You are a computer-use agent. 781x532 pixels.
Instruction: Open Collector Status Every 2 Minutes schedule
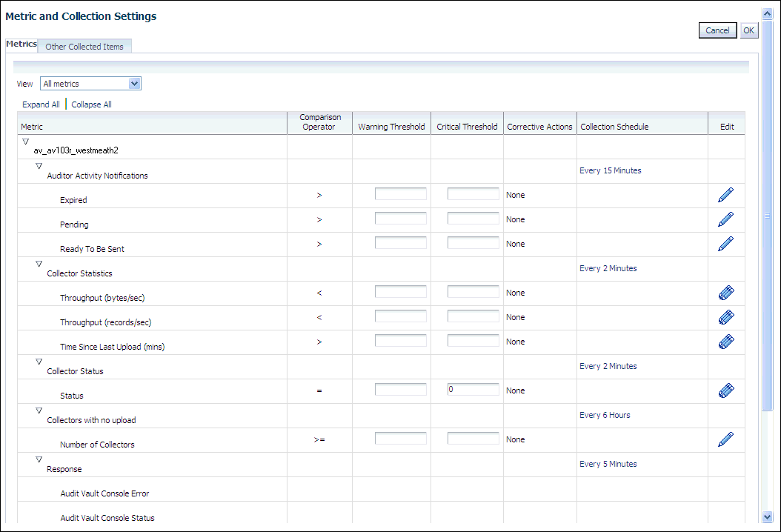click(608, 366)
